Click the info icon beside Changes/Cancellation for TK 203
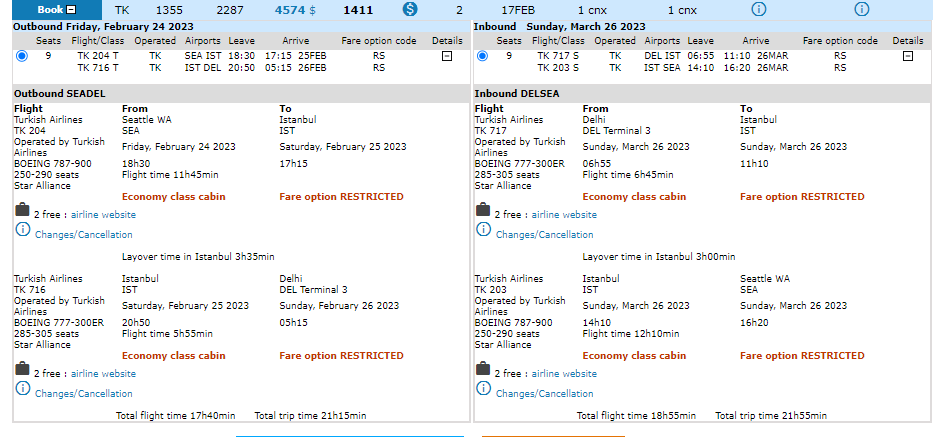Image resolution: width=943 pixels, height=437 pixels. tap(483, 390)
